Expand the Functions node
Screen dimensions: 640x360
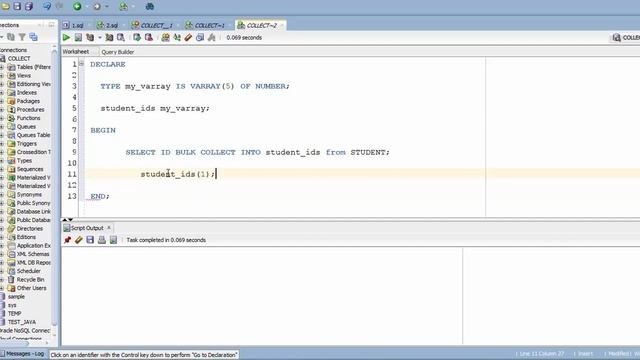(2, 118)
